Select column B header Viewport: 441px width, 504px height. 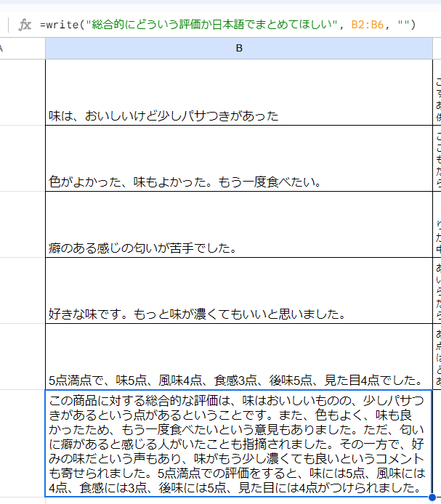(238, 48)
